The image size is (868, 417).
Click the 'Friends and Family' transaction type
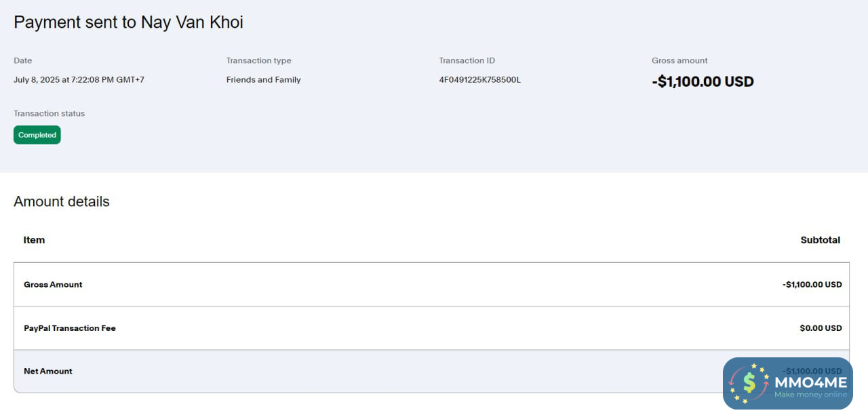pos(263,80)
